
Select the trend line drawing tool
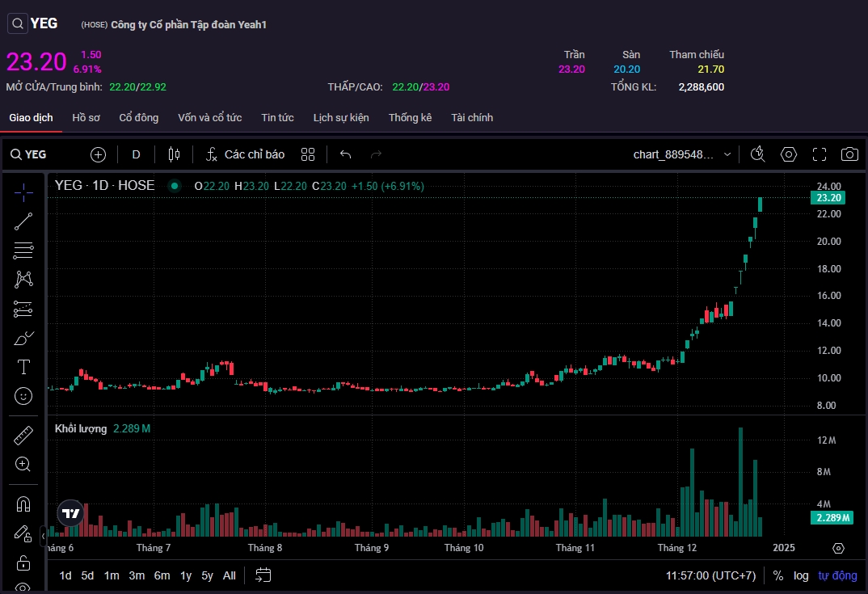click(23, 221)
